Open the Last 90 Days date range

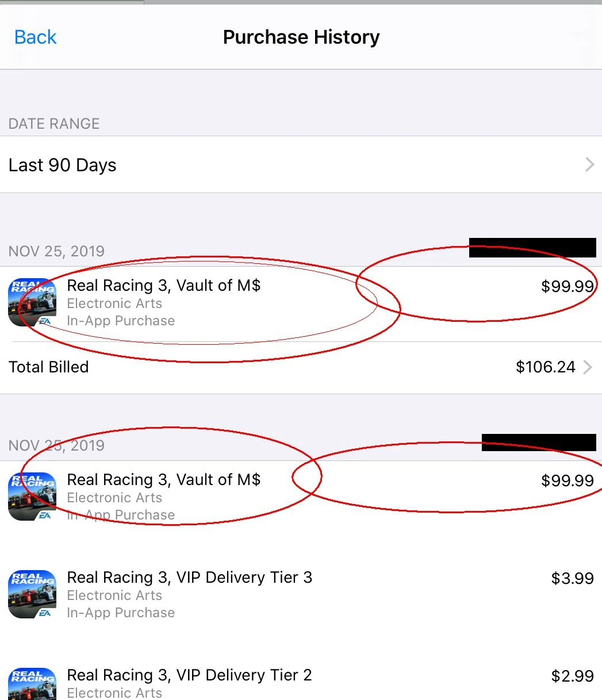click(63, 166)
